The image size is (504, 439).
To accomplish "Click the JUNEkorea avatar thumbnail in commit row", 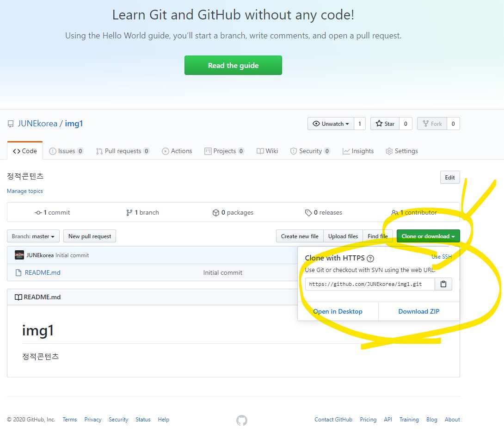I will pos(19,255).
